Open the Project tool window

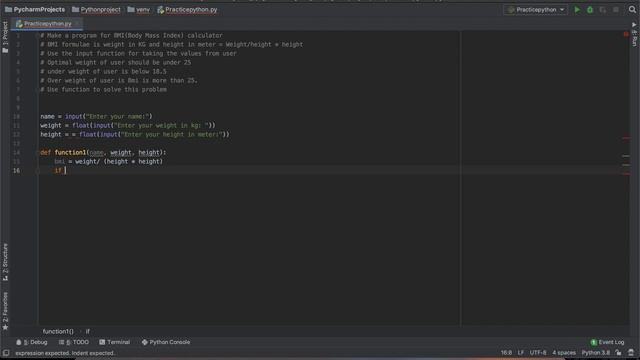(5, 37)
